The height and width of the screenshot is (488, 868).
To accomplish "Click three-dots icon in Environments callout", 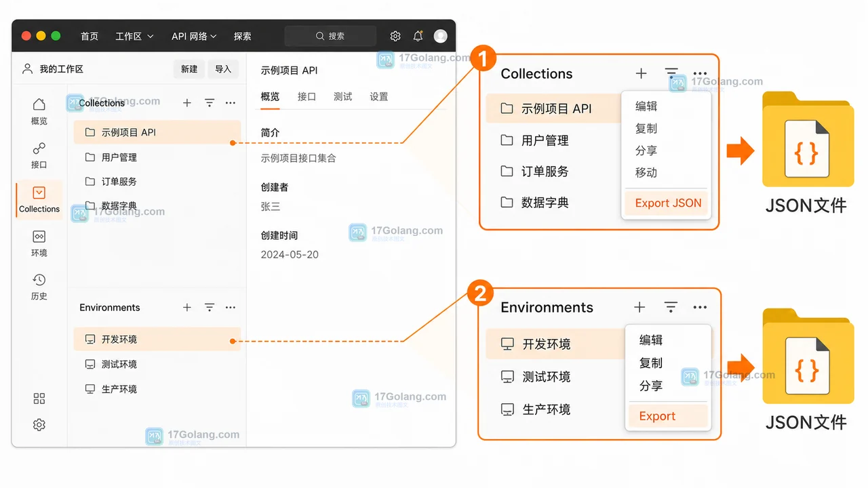I will 701,308.
